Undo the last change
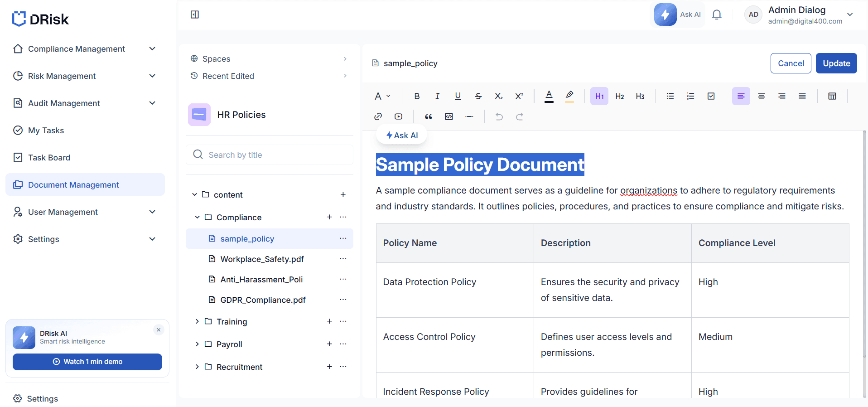This screenshot has width=868, height=407. 499,116
